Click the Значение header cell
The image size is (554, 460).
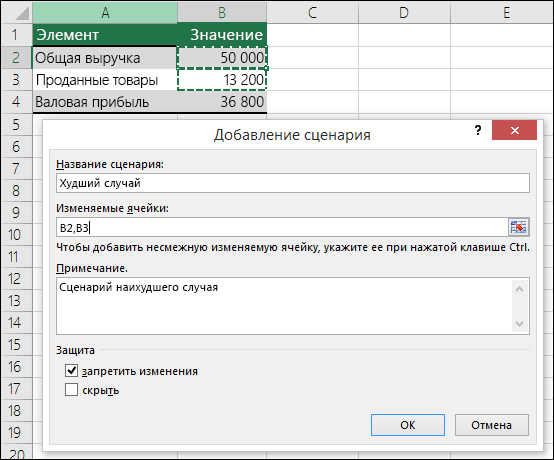(222, 35)
